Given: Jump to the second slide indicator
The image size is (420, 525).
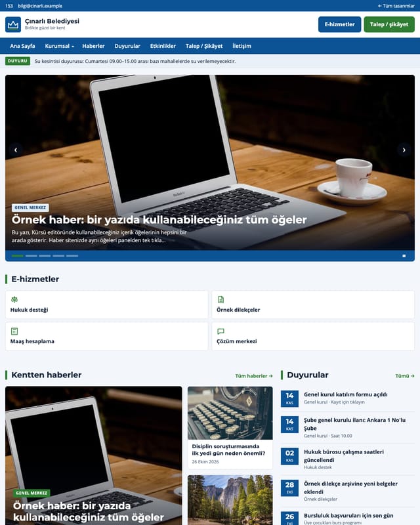Looking at the screenshot, I should (x=31, y=256).
